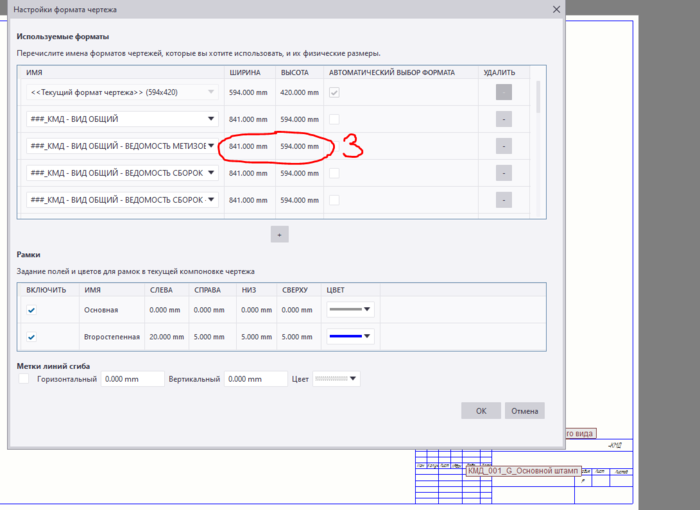Click the ОК button
This screenshot has width=700, height=510.
click(x=481, y=411)
